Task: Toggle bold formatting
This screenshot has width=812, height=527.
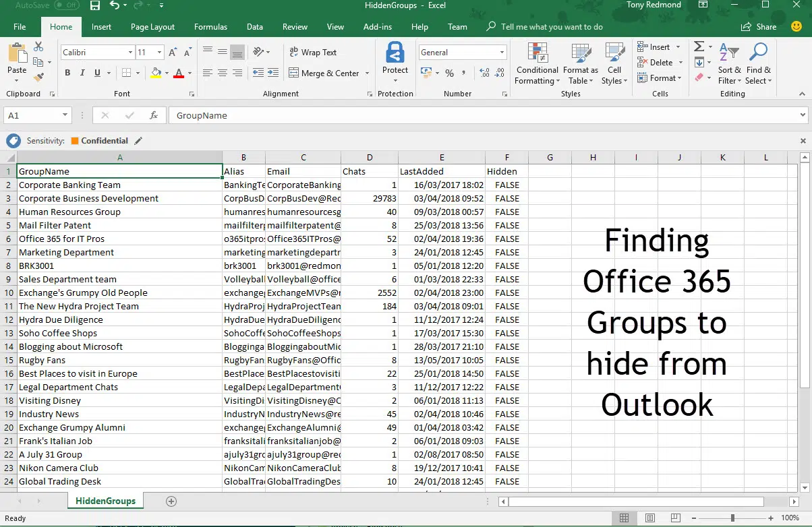Action: (x=67, y=73)
